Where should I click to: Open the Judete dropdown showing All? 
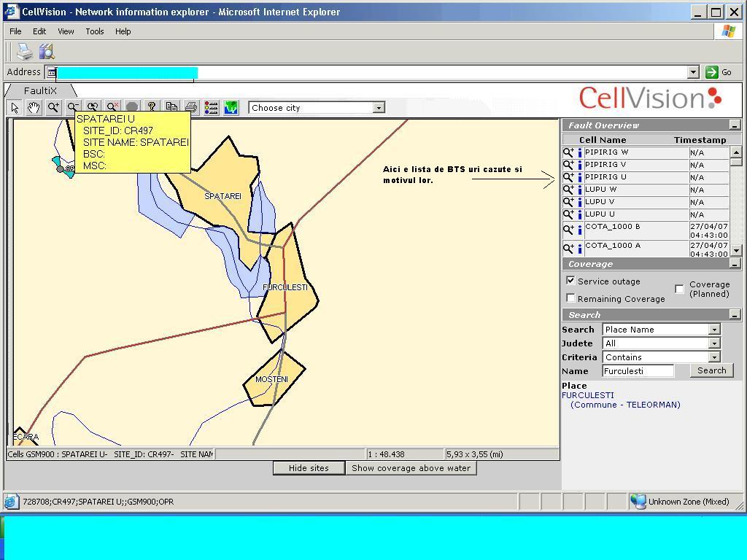(714, 343)
